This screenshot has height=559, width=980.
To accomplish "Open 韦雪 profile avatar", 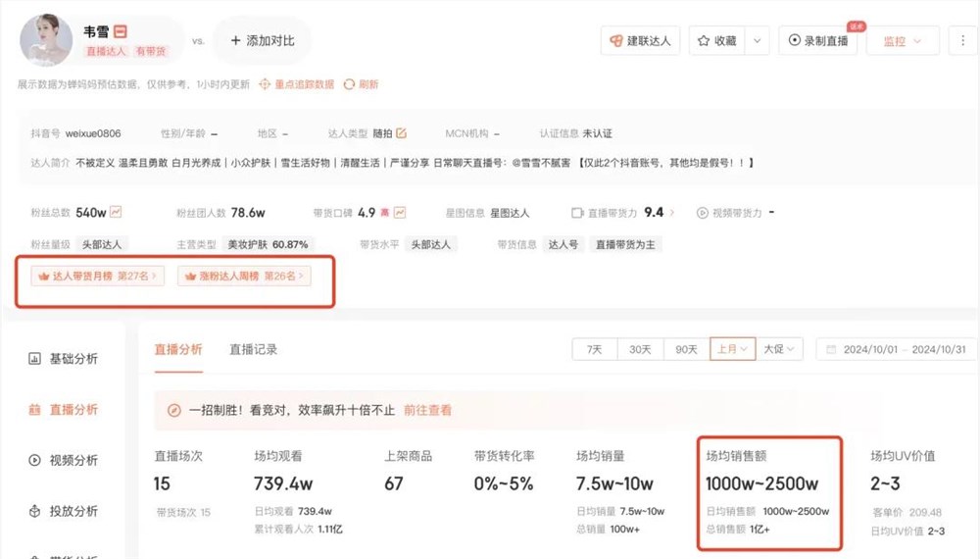I will click(46, 40).
